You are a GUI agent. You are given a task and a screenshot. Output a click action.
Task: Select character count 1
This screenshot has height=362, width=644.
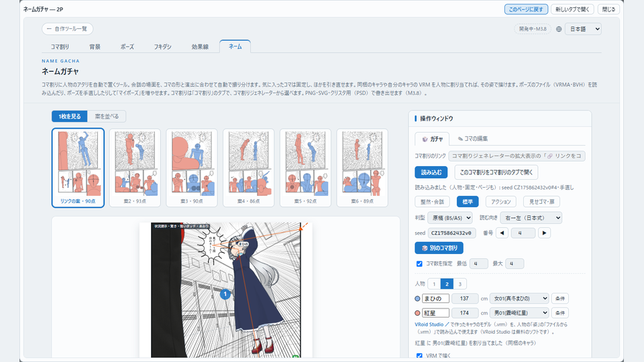(x=434, y=284)
